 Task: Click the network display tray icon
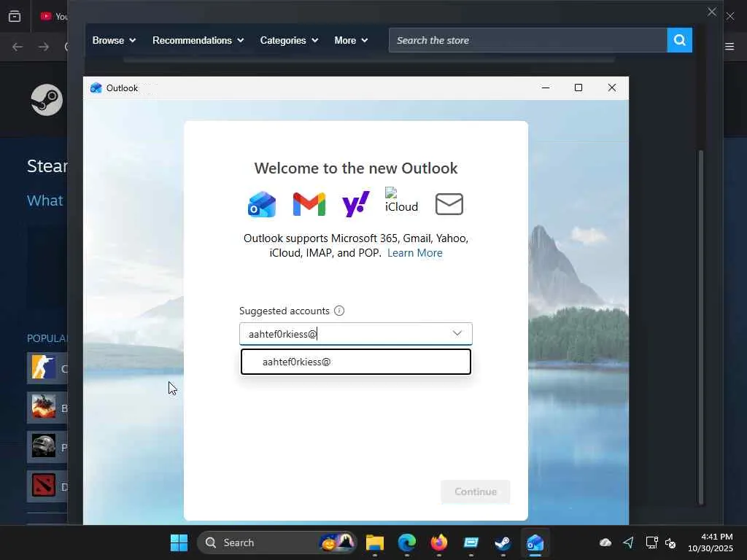pyautogui.click(x=651, y=542)
